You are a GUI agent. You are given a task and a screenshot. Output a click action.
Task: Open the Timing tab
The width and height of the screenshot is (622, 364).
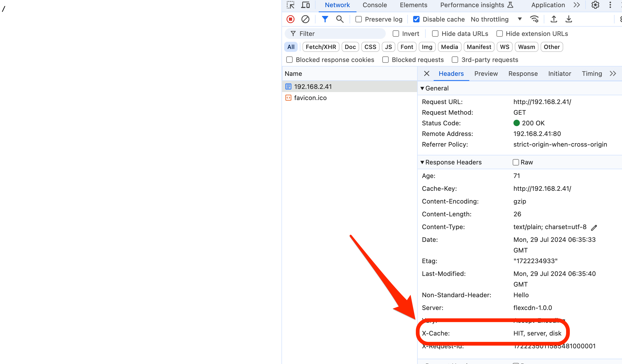592,74
